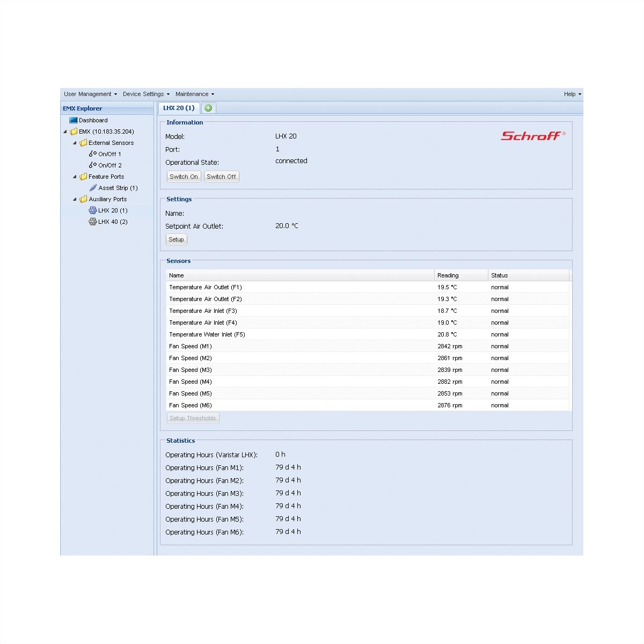
Task: Click the 2842 rpm reading
Action: click(x=450, y=346)
